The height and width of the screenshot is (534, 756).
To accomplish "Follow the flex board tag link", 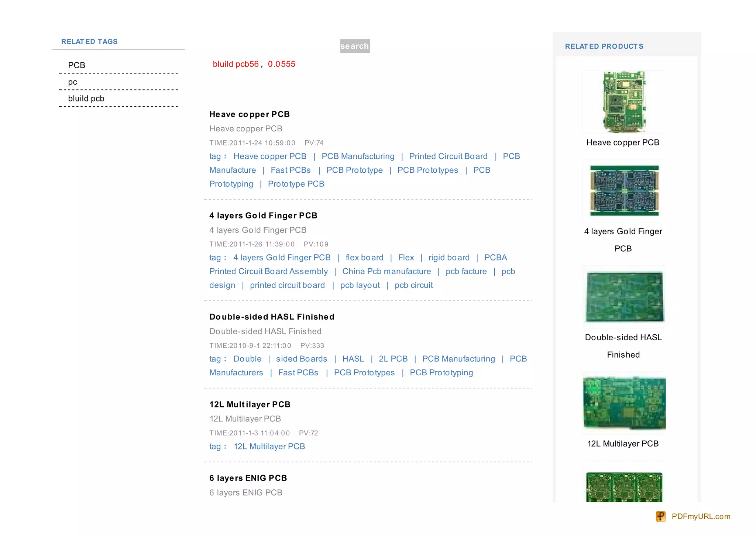I will 364,258.
